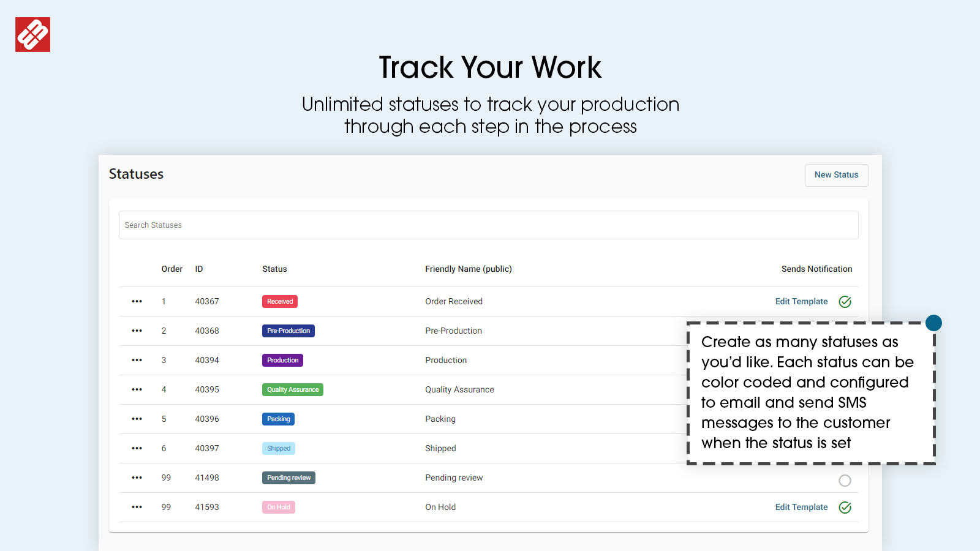This screenshot has width=980, height=551.
Task: Open the three-dot menu for Shipped row
Action: click(137, 448)
